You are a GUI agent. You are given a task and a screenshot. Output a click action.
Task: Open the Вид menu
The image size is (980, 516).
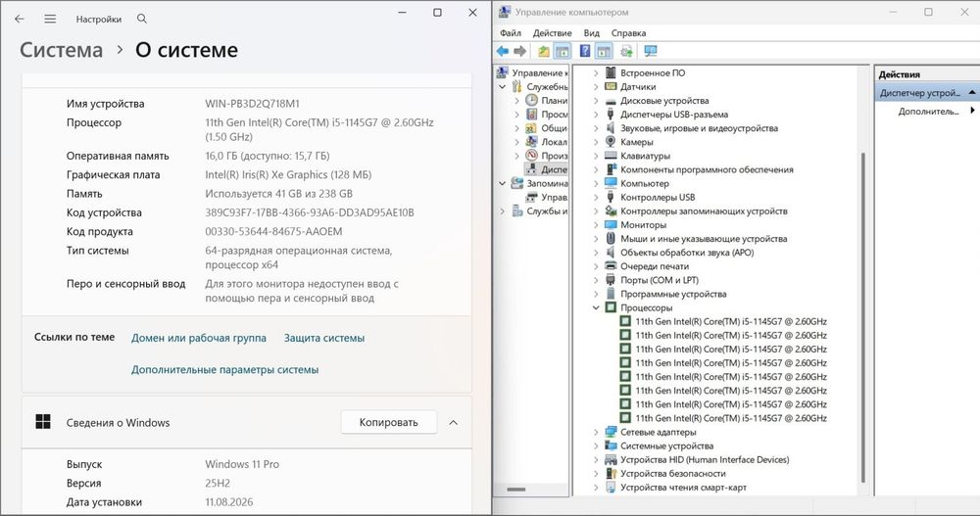tap(591, 33)
